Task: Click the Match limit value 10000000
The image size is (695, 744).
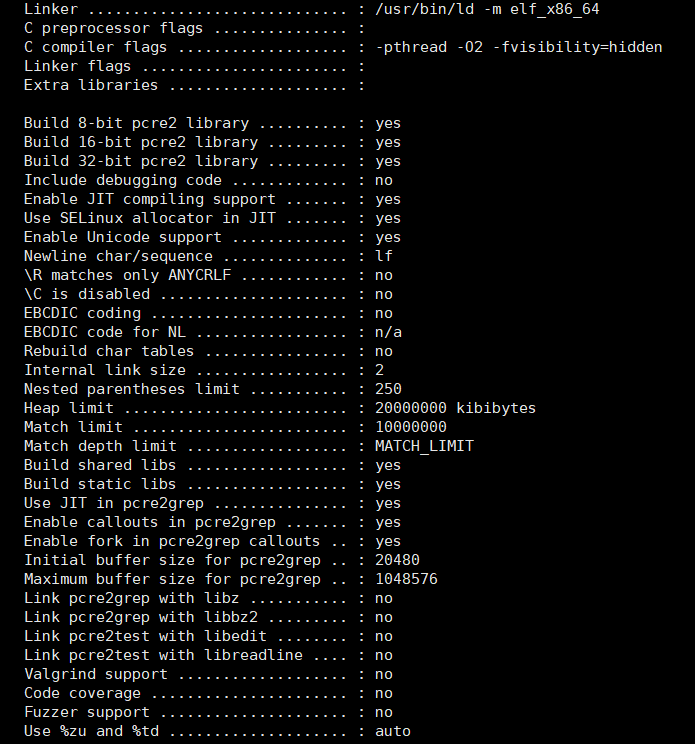Action: (x=411, y=427)
